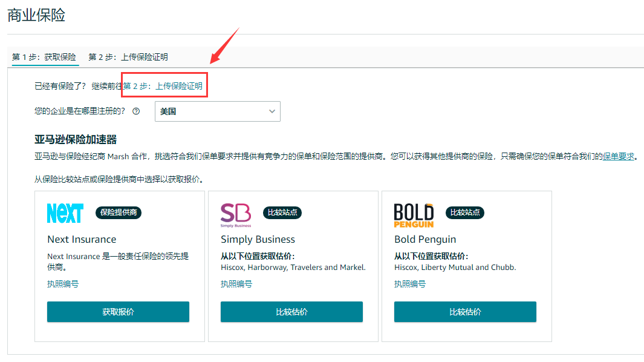This screenshot has width=644, height=362.
Task: Click 比较估价 button for Simply Business
Action: tap(291, 312)
